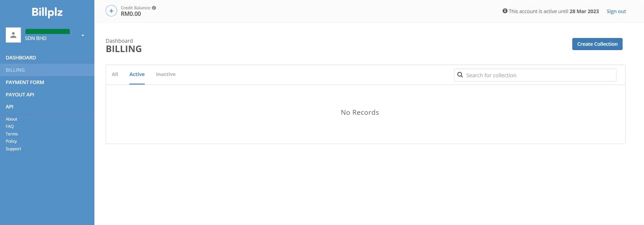Switch to the All tab

(115, 74)
